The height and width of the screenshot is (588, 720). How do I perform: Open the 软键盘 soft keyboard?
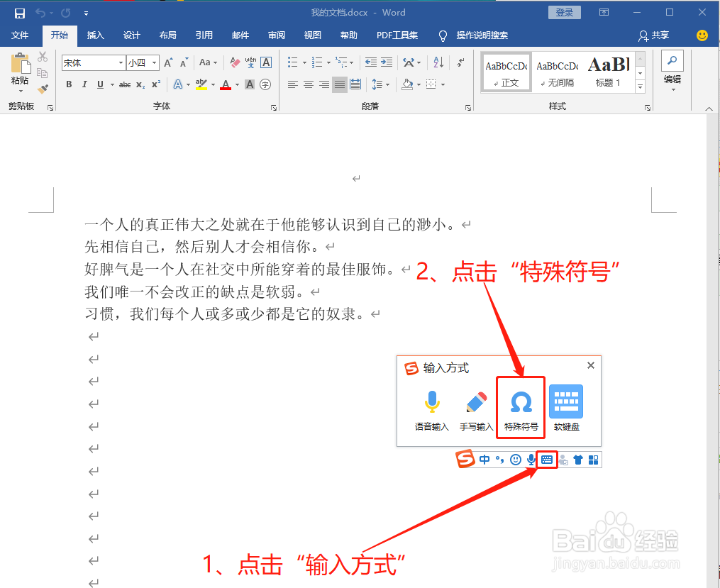(x=565, y=406)
